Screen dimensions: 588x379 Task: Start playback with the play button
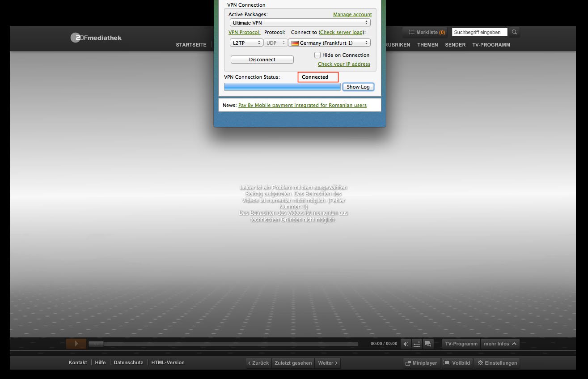(x=76, y=344)
